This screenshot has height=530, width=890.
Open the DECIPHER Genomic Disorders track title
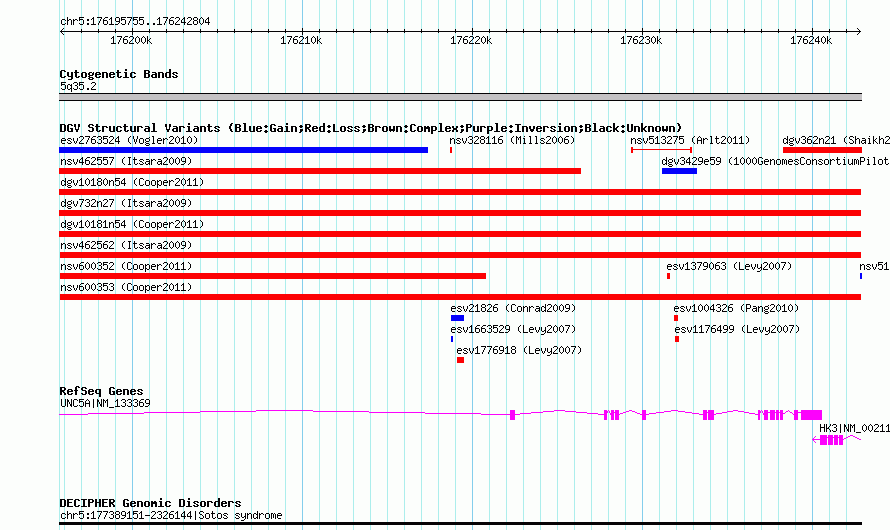point(150,503)
